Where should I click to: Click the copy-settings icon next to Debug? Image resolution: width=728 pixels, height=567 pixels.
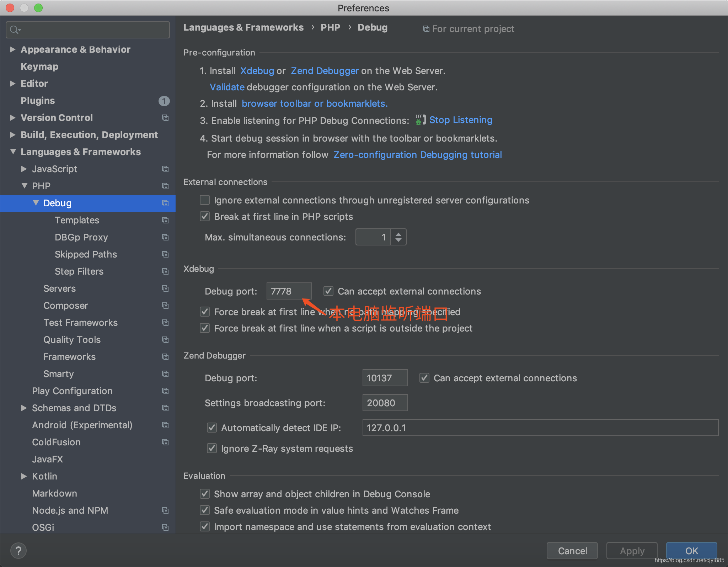click(x=165, y=203)
